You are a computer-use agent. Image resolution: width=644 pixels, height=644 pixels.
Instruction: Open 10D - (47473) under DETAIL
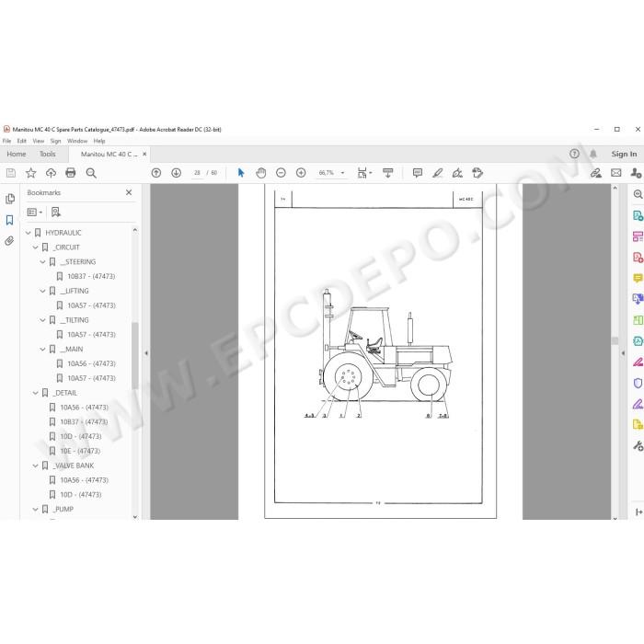click(x=81, y=436)
